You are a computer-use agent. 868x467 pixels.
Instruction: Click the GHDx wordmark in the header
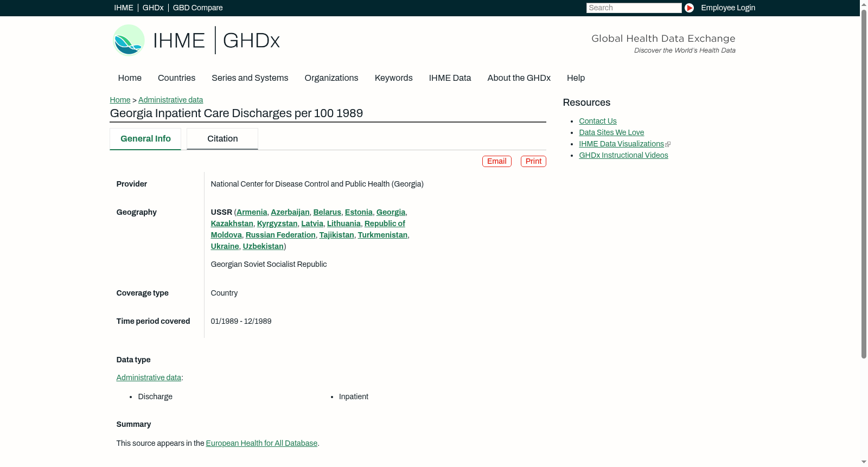(x=251, y=41)
